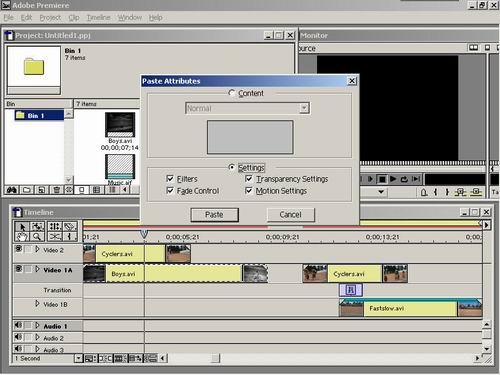This screenshot has width=500, height=375.
Task: Open the Monitor source clip dropdown arrow
Action: (381, 192)
